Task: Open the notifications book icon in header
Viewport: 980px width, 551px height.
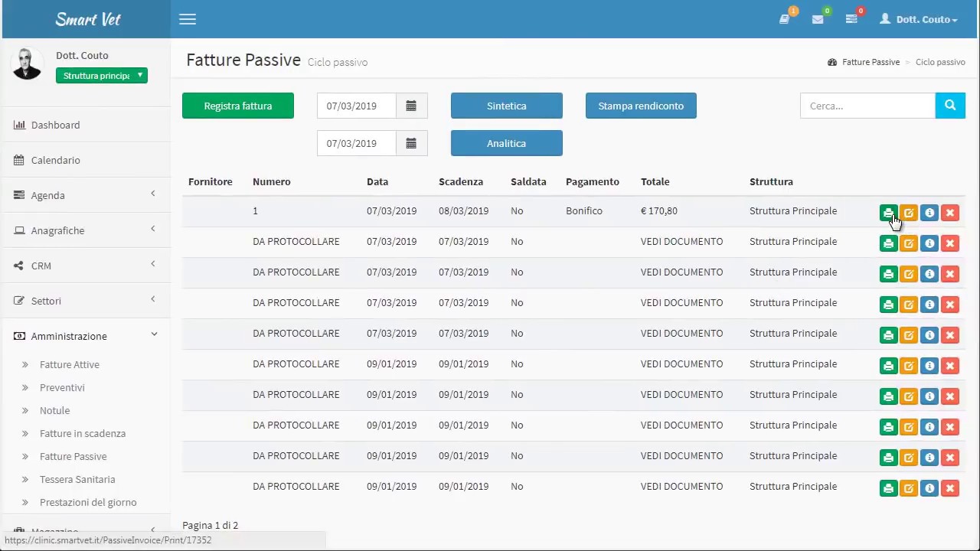Action: pos(785,19)
